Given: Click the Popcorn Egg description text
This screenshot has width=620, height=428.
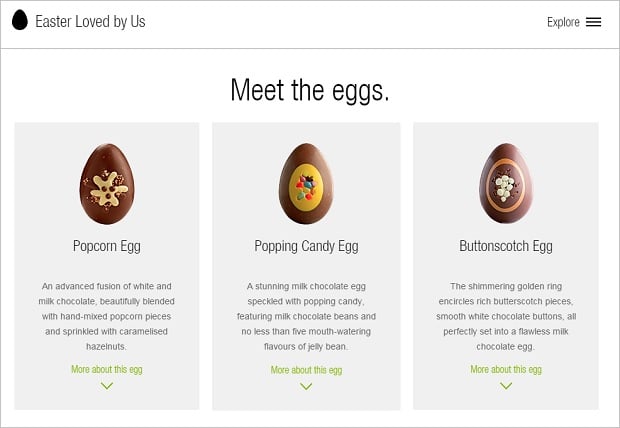Looking at the screenshot, I should (107, 316).
